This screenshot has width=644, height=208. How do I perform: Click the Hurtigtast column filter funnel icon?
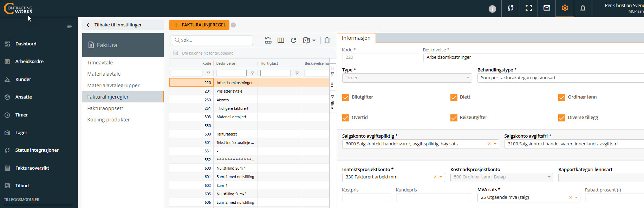(x=297, y=73)
